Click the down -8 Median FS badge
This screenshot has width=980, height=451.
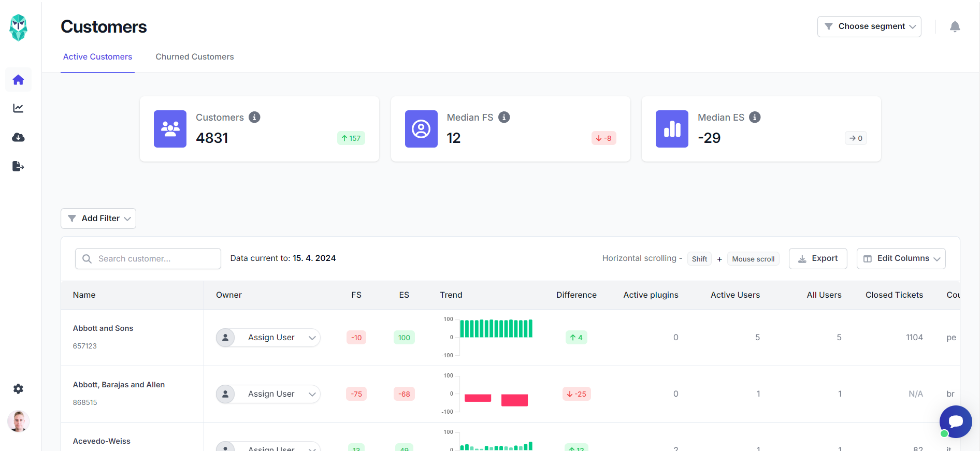604,138
